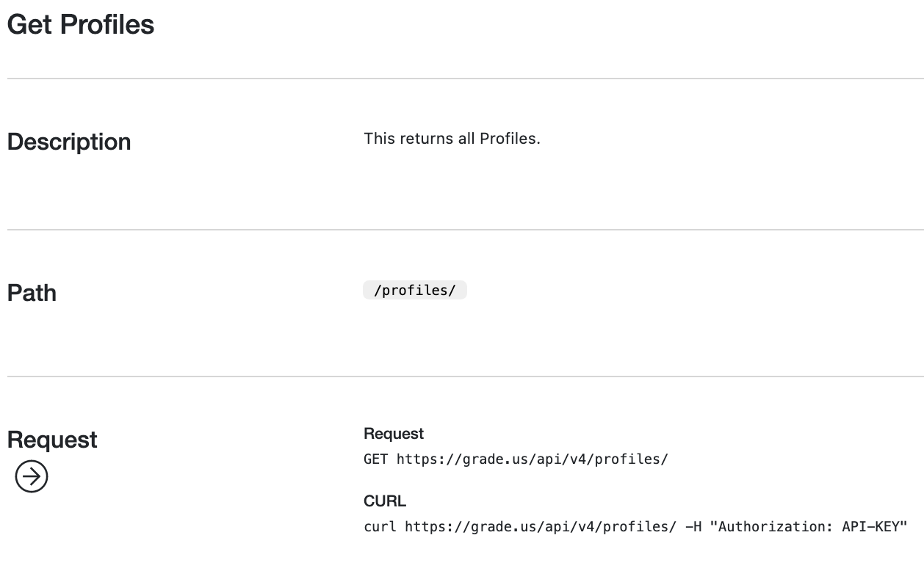The width and height of the screenshot is (924, 571).
Task: Click the divider line above the Path section
Action: [462, 228]
